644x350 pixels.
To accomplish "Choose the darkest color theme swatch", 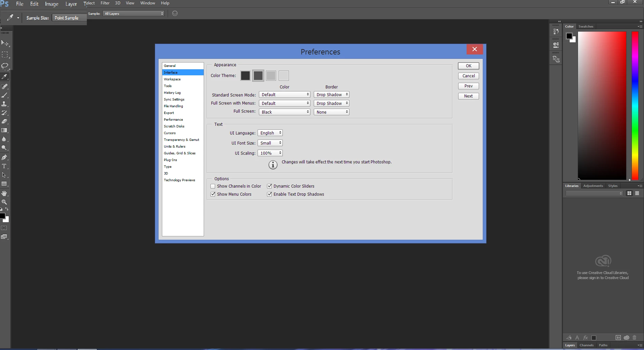I will tap(245, 76).
